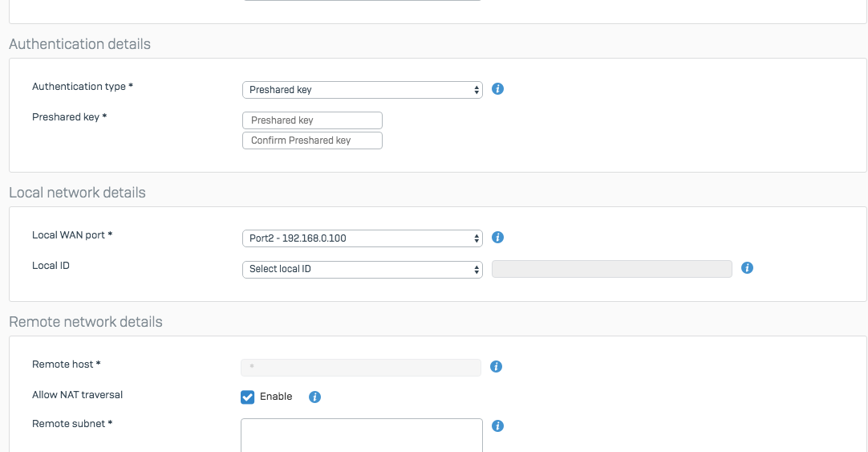Image resolution: width=868 pixels, height=452 pixels.
Task: Open the Select local ID dropdown
Action: (362, 269)
